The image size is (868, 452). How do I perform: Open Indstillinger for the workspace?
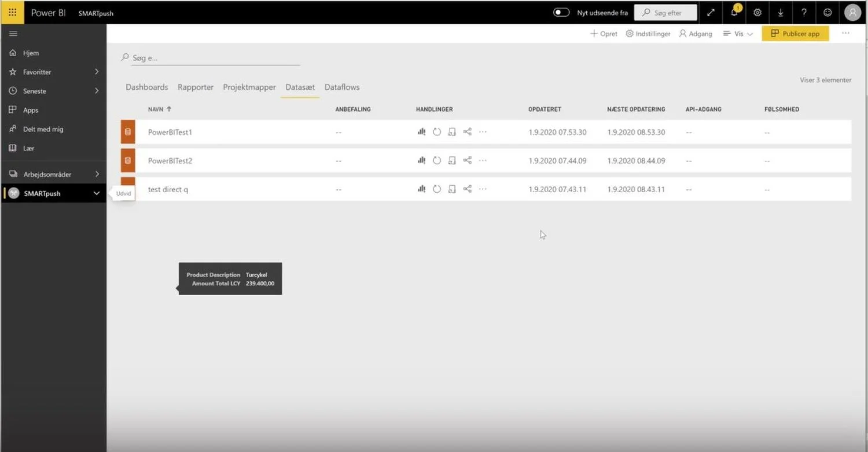[648, 34]
